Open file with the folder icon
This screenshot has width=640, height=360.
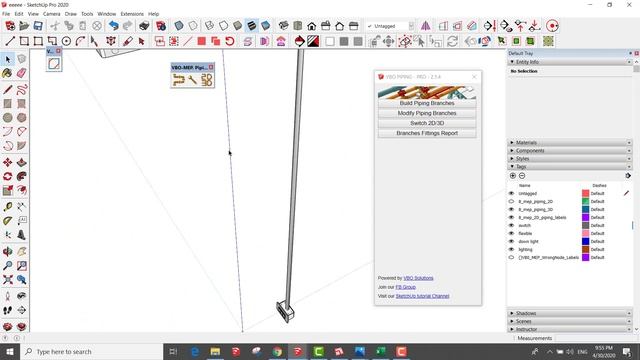pos(24,26)
